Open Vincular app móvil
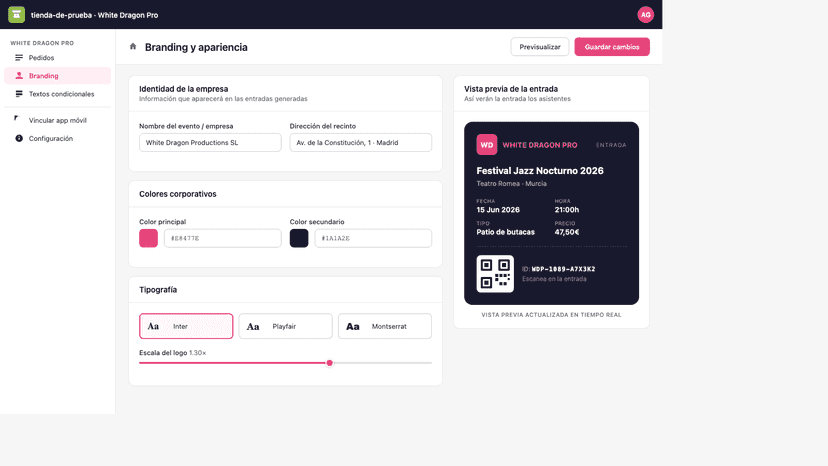The height and width of the screenshot is (466, 828). click(x=58, y=120)
